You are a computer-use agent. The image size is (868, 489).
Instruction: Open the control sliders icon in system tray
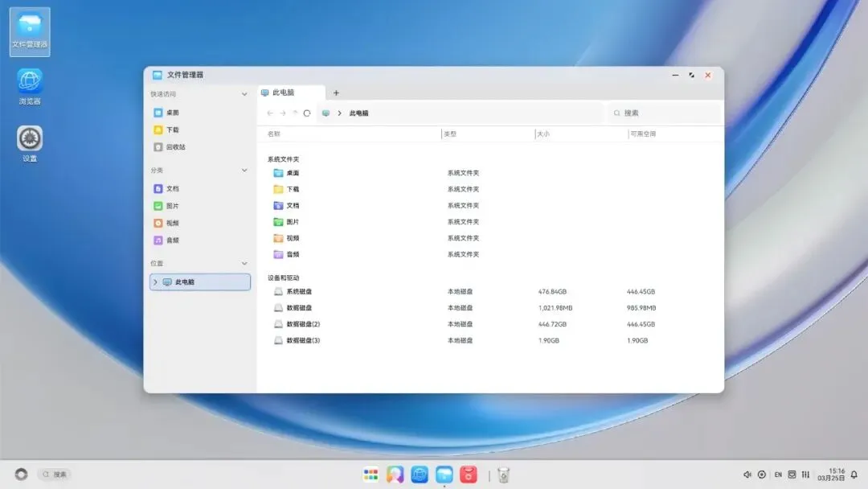806,475
